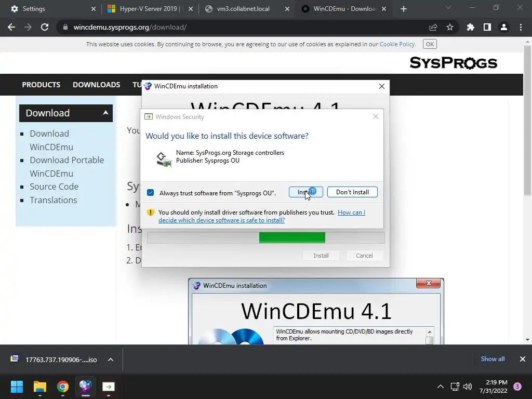Open Download WinCDEmu link
Screen dimensions: 532x399
pyautogui.click(x=51, y=140)
